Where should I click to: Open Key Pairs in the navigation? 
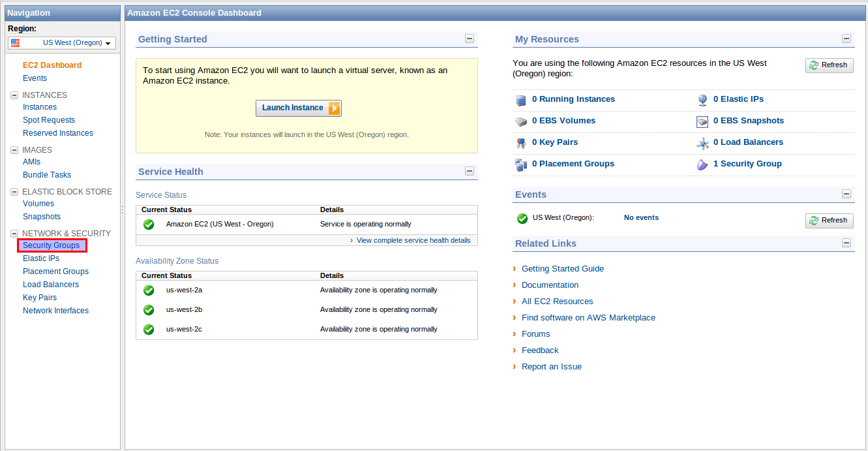(40, 298)
